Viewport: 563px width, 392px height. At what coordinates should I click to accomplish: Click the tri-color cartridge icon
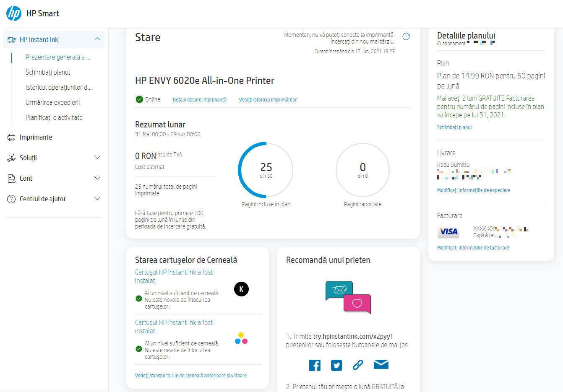pyautogui.click(x=241, y=338)
